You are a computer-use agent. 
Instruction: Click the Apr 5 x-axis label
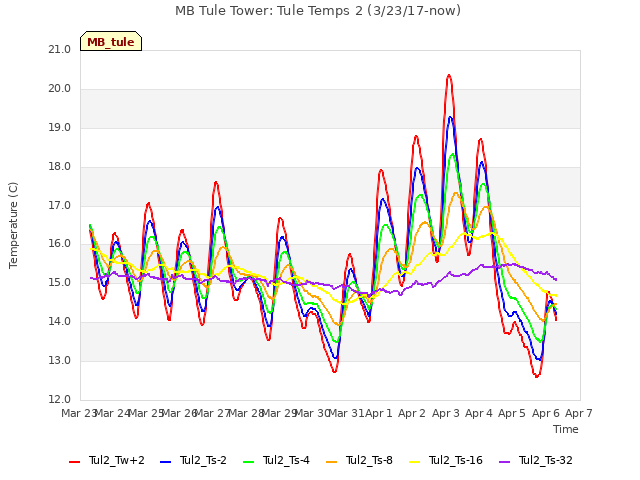[512, 413]
